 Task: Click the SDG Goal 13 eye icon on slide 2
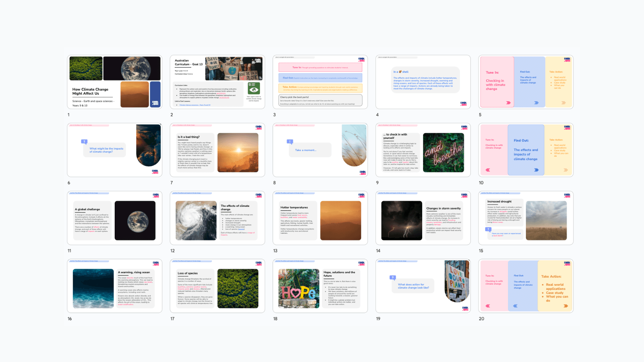point(254,88)
